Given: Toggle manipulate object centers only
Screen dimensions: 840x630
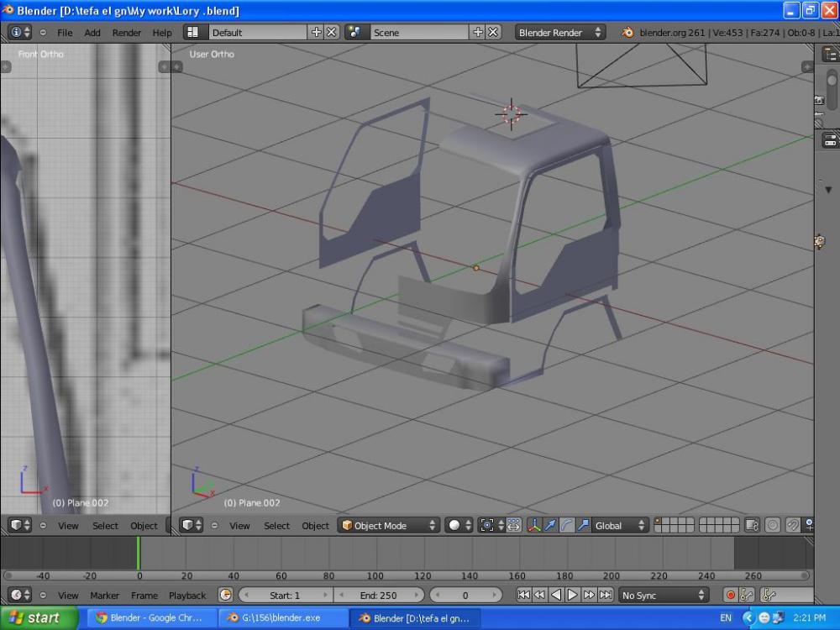Looking at the screenshot, I should click(x=514, y=525).
